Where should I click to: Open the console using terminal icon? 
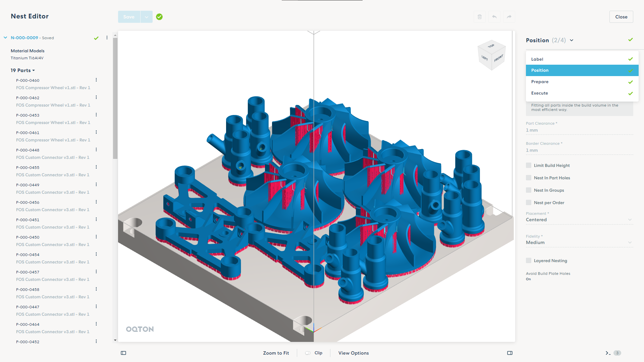point(607,353)
